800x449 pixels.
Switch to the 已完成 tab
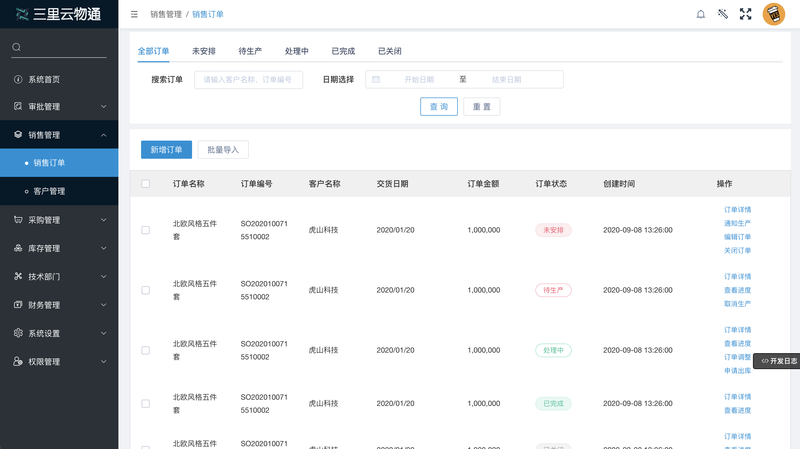pyautogui.click(x=343, y=51)
